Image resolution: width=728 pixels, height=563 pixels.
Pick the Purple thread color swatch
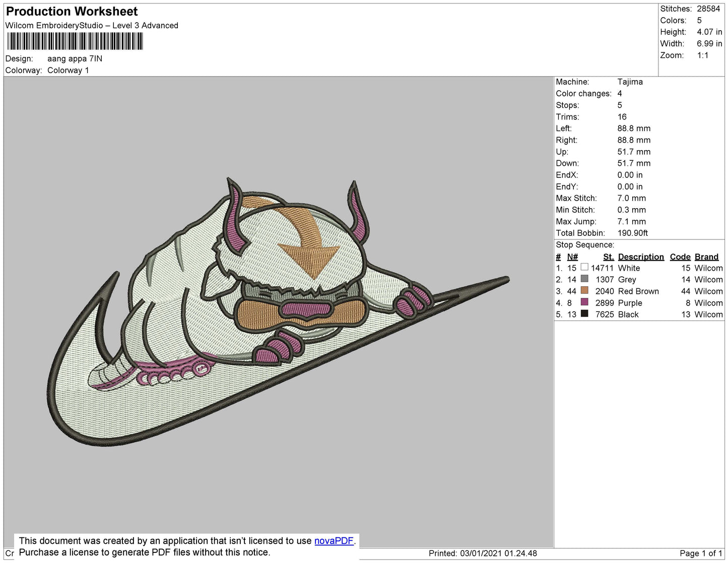pyautogui.click(x=584, y=302)
